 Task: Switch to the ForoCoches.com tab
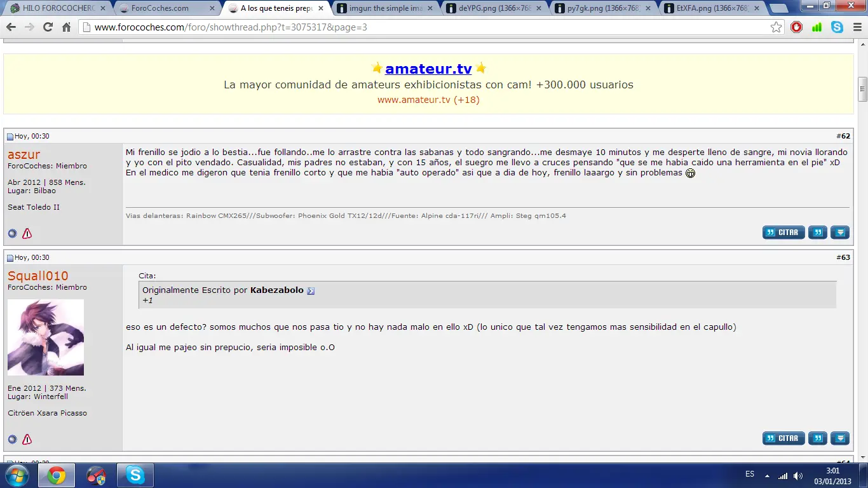click(166, 8)
